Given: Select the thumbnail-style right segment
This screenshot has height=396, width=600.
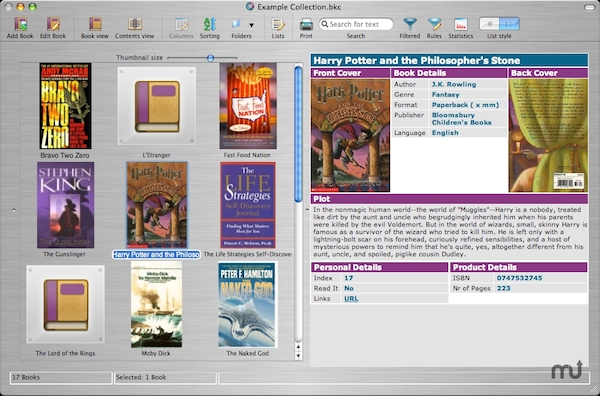Looking at the screenshot, I should (x=509, y=24).
